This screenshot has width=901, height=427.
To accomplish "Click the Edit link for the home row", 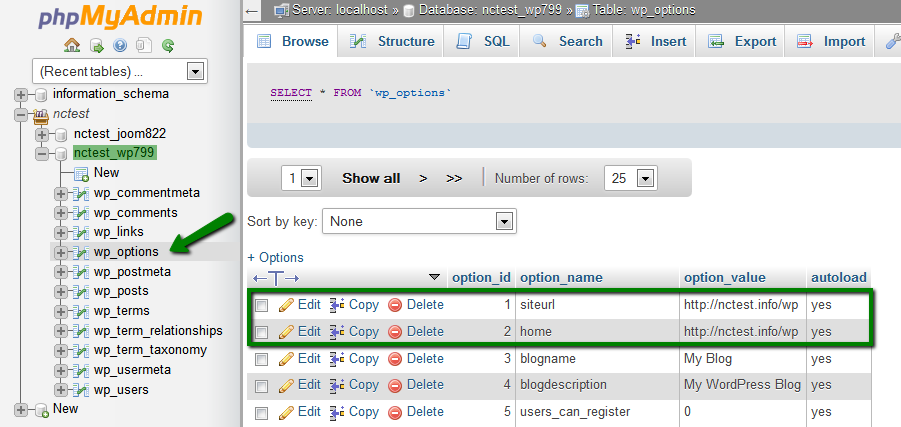I will point(309,332).
